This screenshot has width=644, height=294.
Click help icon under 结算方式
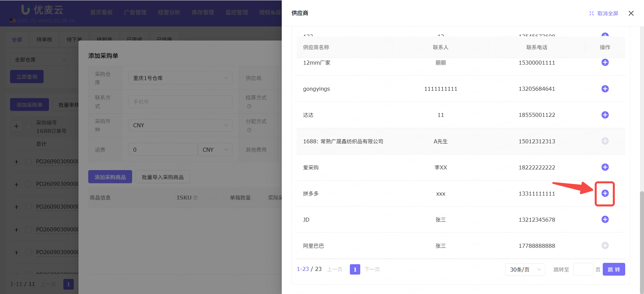click(x=249, y=106)
